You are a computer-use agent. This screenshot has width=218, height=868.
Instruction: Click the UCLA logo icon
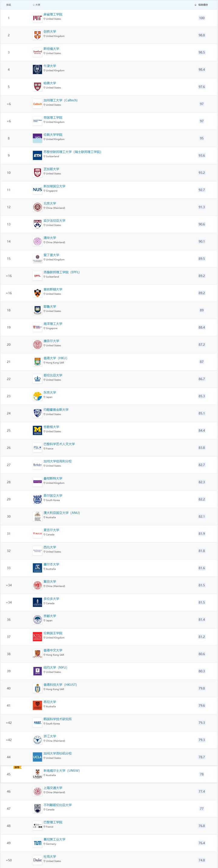click(x=37, y=757)
